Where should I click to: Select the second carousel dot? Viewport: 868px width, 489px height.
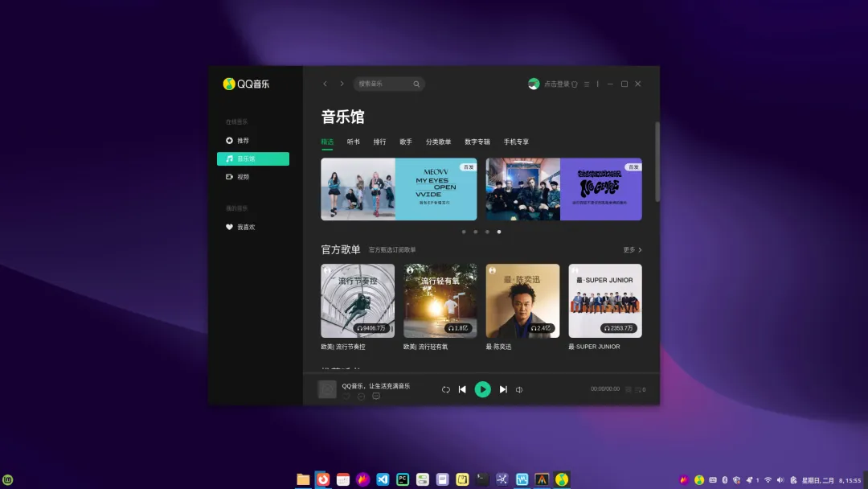click(476, 232)
